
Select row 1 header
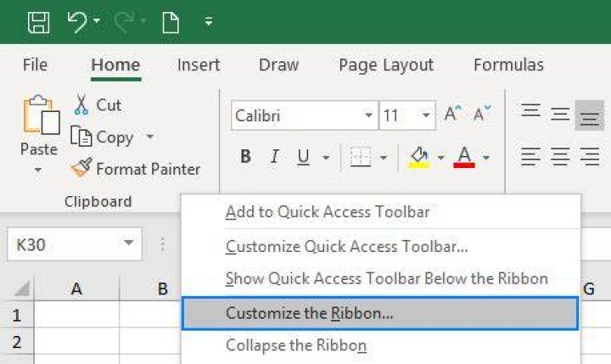[17, 315]
